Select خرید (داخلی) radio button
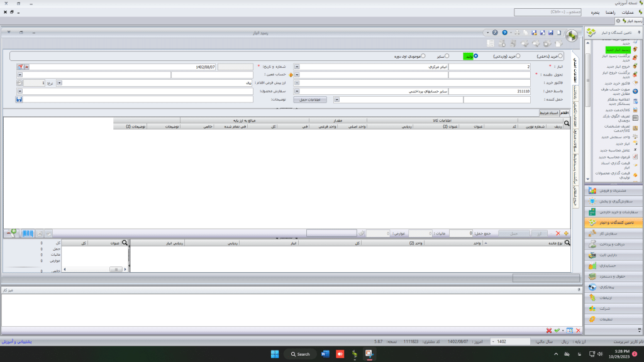 click(x=560, y=56)
